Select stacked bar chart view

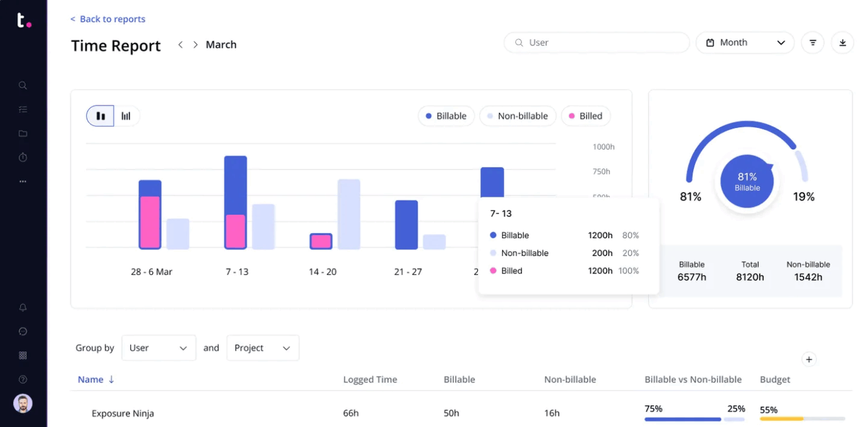pyautogui.click(x=100, y=115)
